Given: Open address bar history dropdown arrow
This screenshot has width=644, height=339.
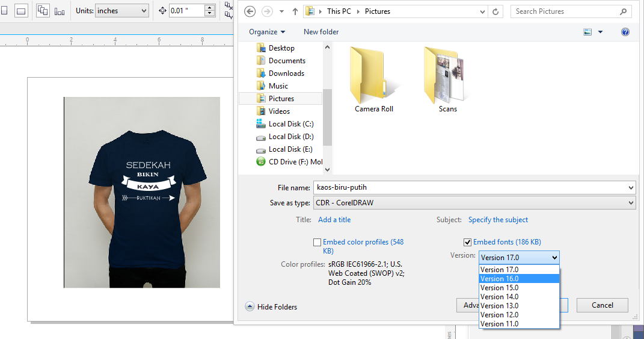Looking at the screenshot, I should (x=482, y=11).
